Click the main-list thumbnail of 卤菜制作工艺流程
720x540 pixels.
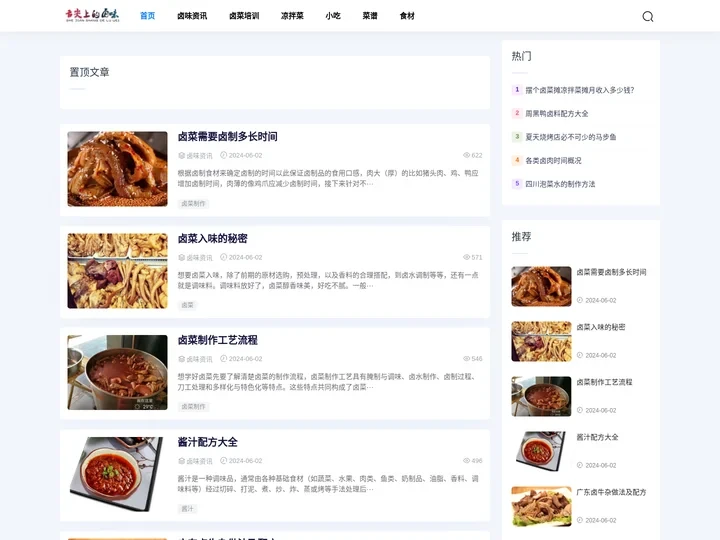(118, 372)
